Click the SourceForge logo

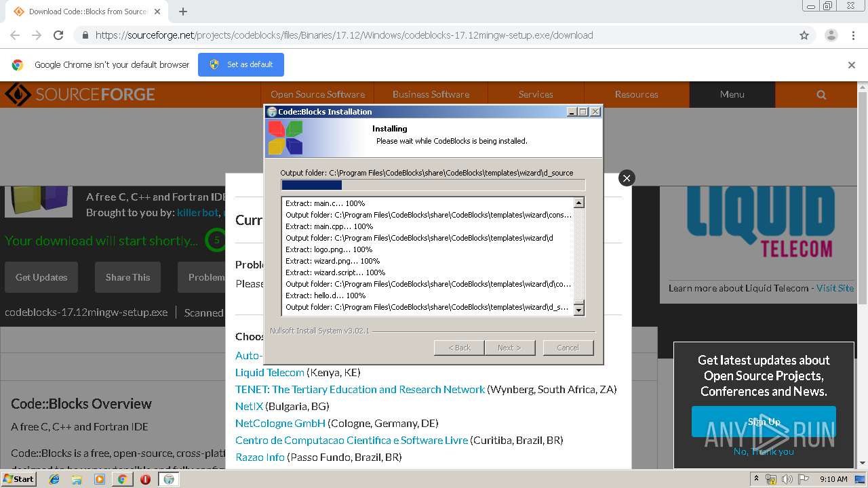80,94
